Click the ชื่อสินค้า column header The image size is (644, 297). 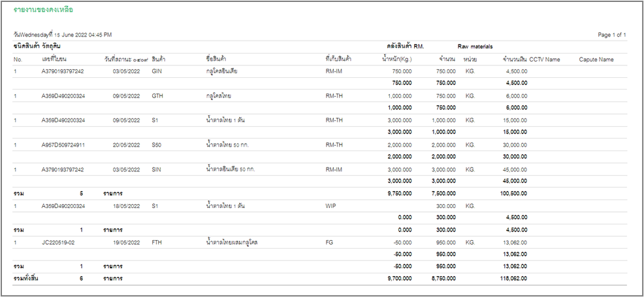[220, 60]
